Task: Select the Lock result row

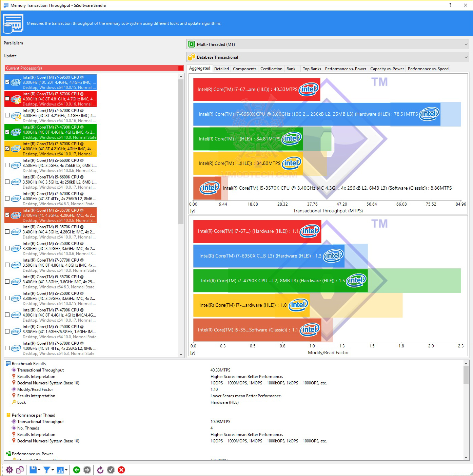Action: tap(21, 402)
